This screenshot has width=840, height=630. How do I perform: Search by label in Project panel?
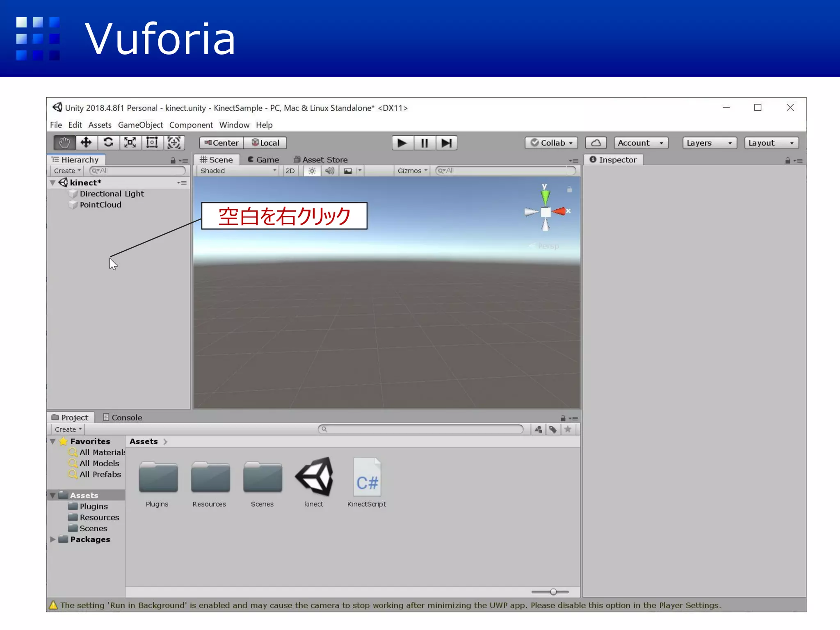pos(553,429)
